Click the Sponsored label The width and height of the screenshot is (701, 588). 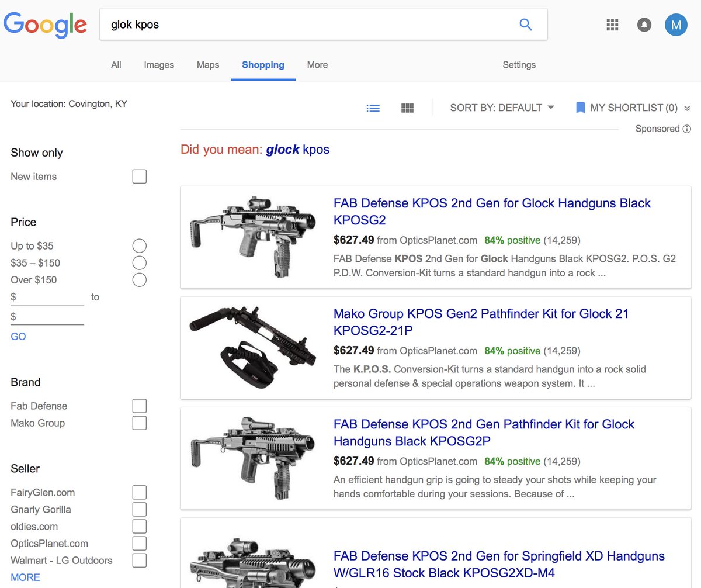coord(658,129)
